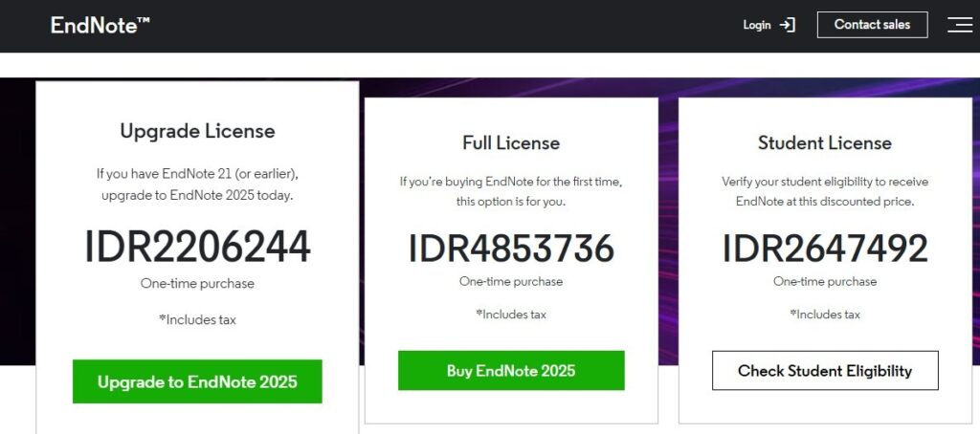Click the IDR2647492 price

[824, 249]
